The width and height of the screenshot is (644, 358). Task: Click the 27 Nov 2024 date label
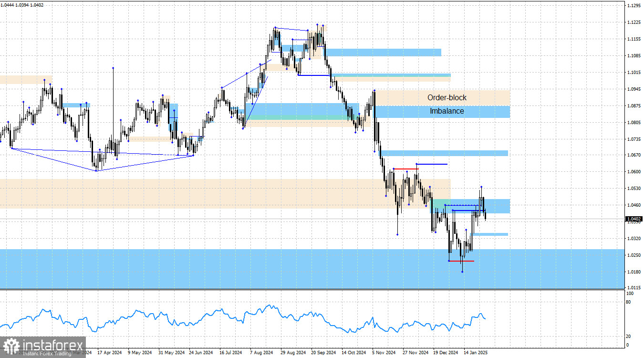pyautogui.click(x=415, y=353)
